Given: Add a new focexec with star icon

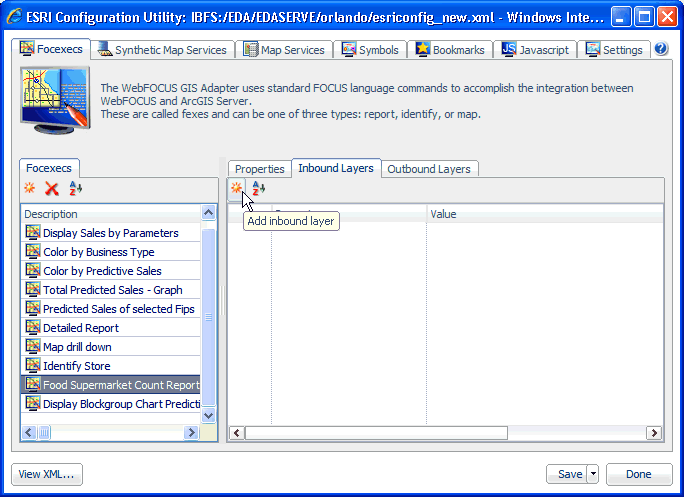Looking at the screenshot, I should tap(30, 189).
